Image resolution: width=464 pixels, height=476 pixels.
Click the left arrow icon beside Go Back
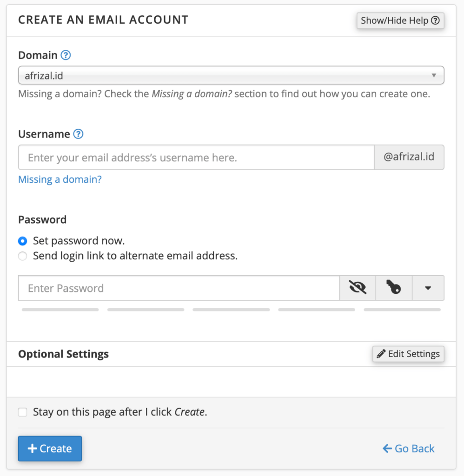pos(387,449)
